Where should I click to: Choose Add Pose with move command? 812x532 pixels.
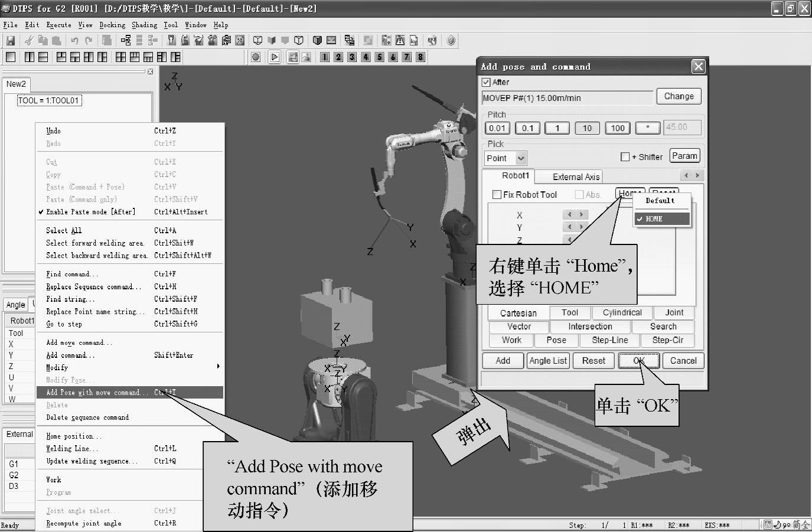[129, 392]
